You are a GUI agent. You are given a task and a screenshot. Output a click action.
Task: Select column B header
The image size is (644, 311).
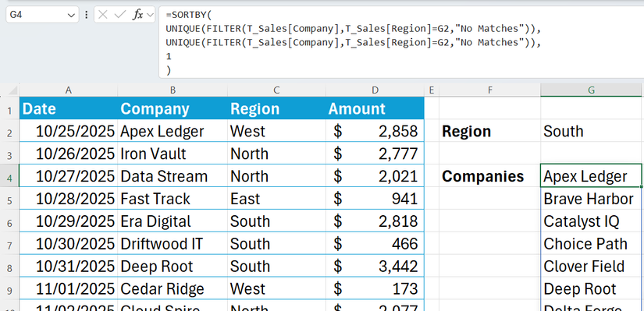click(173, 90)
